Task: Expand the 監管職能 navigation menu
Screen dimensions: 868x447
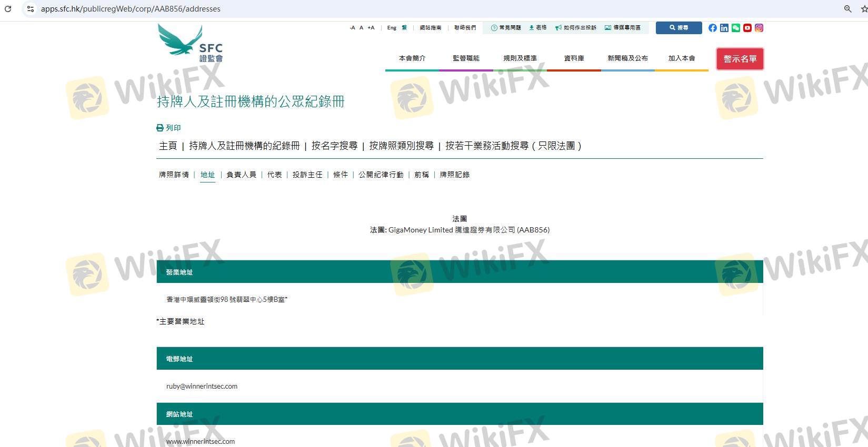Action: click(466, 58)
